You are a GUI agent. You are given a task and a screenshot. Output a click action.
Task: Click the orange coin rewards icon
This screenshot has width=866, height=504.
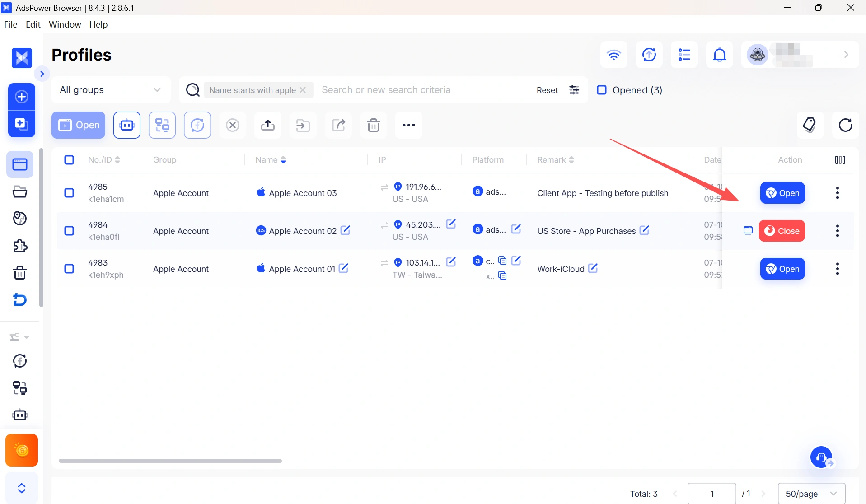pos(22,450)
